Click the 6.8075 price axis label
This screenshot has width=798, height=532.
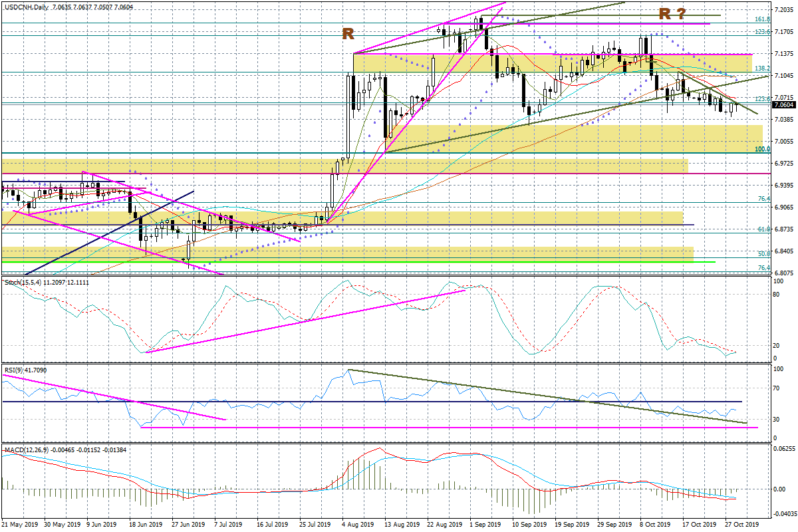pos(783,273)
